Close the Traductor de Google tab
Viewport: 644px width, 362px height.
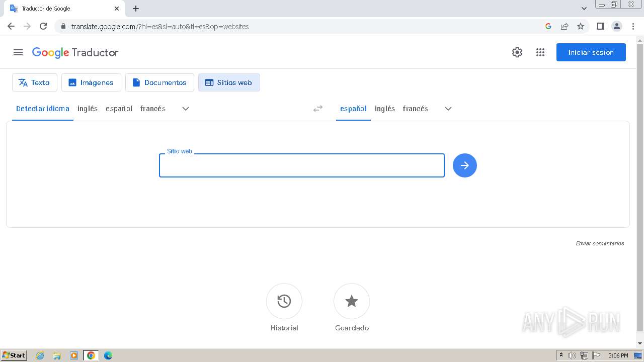(x=117, y=9)
